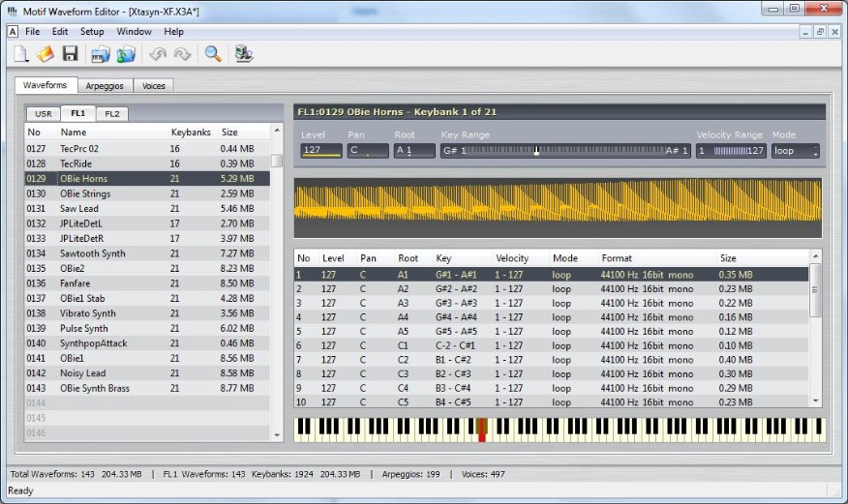Image resolution: width=848 pixels, height=504 pixels.
Task: Select waveform 0134 Sawtooth Synth
Action: pyautogui.click(x=147, y=253)
